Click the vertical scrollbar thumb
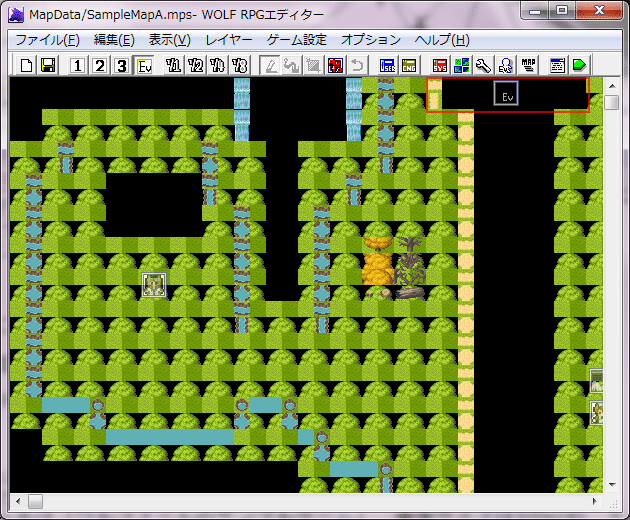 click(612, 102)
